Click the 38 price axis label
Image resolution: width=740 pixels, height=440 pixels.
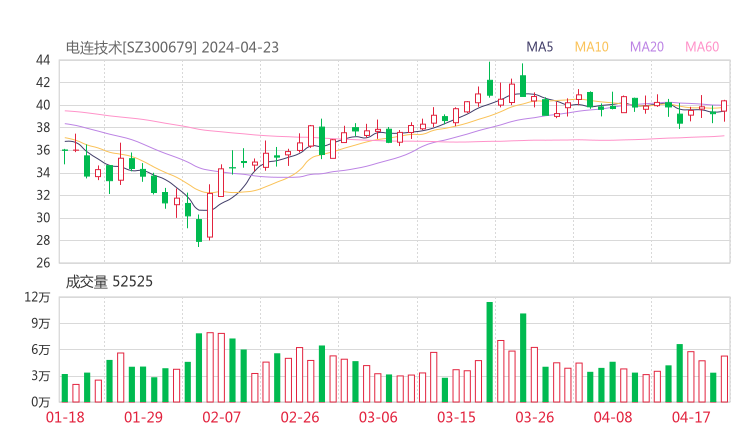click(x=43, y=127)
